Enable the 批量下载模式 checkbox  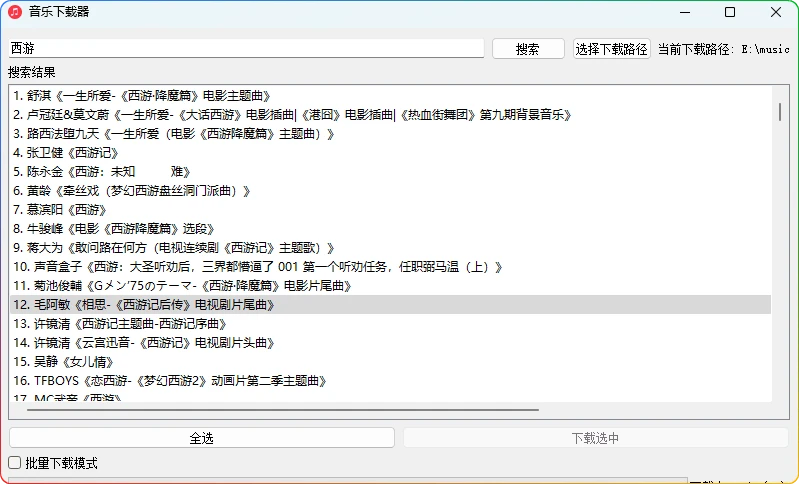14,463
